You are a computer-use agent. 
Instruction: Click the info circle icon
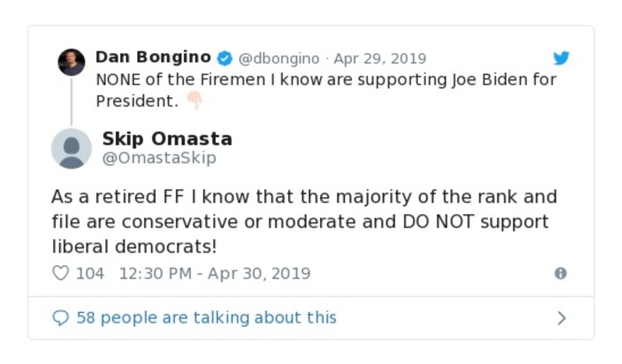point(560,274)
